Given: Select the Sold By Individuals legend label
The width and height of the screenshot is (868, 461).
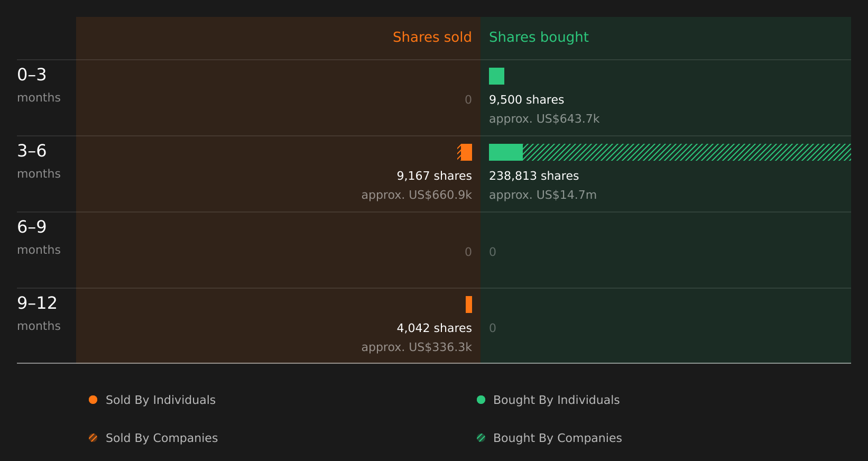Looking at the screenshot, I should pos(161,400).
